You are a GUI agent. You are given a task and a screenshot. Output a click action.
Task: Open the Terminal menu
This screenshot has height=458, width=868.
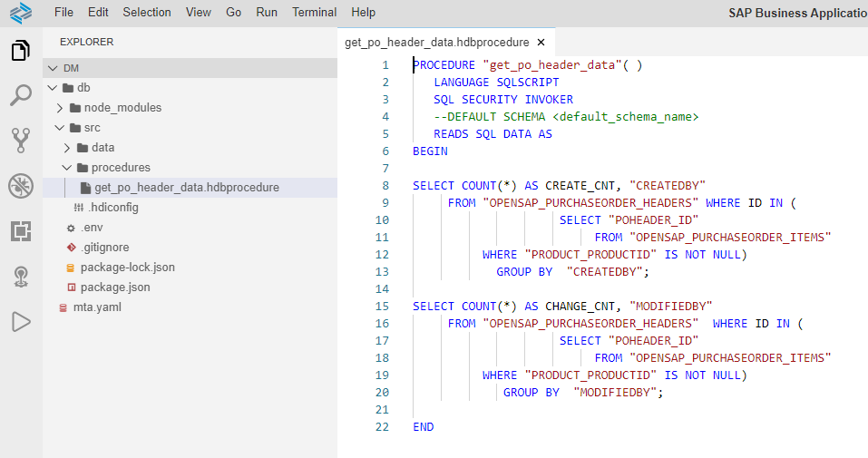[314, 12]
